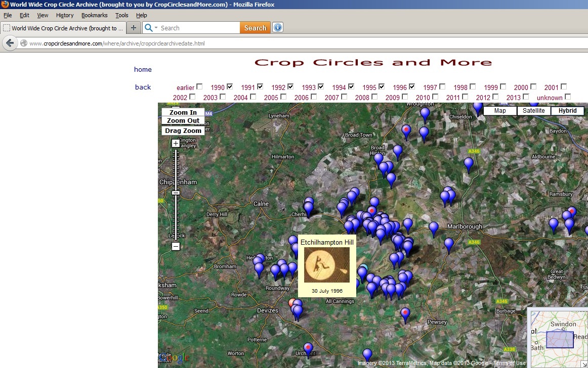Open the Bookmarks menu
Image resolution: width=588 pixels, height=368 pixels.
[x=94, y=16]
